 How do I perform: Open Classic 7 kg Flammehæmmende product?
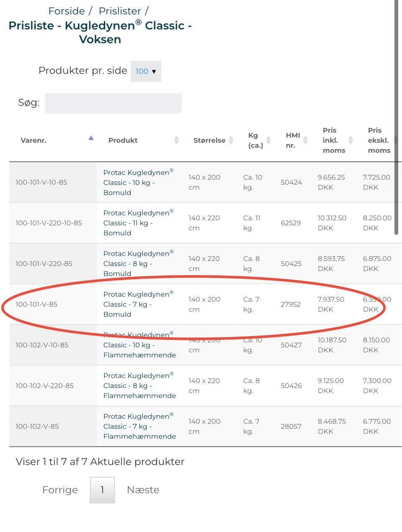139,426
